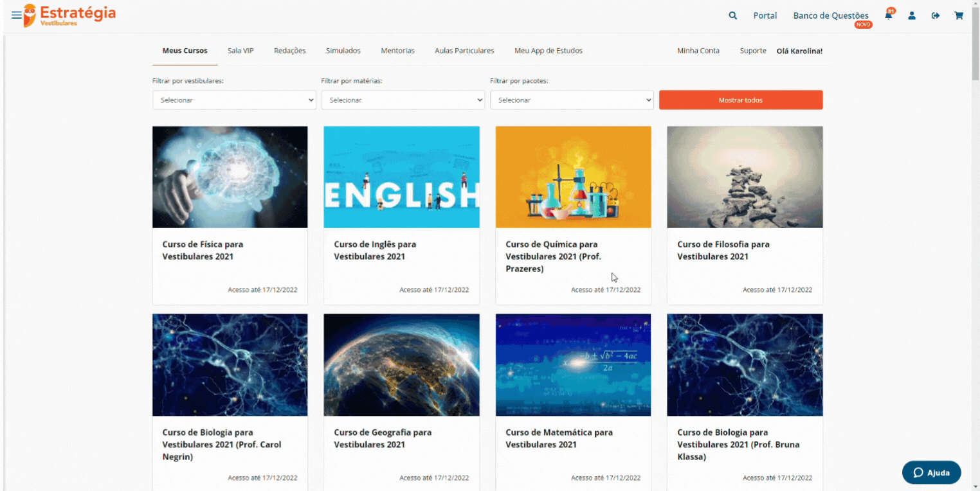Click the Suporte link

point(753,51)
